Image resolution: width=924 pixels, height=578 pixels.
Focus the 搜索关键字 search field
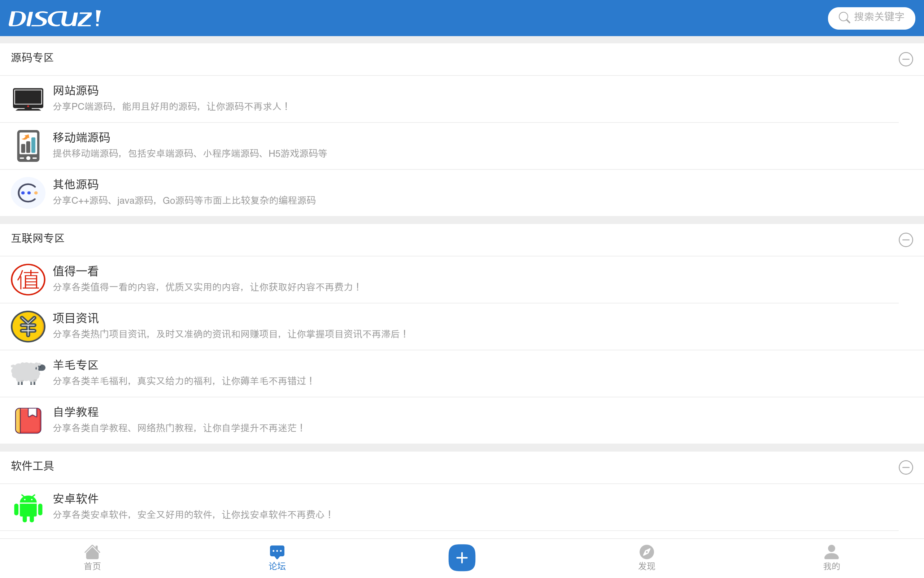(871, 18)
